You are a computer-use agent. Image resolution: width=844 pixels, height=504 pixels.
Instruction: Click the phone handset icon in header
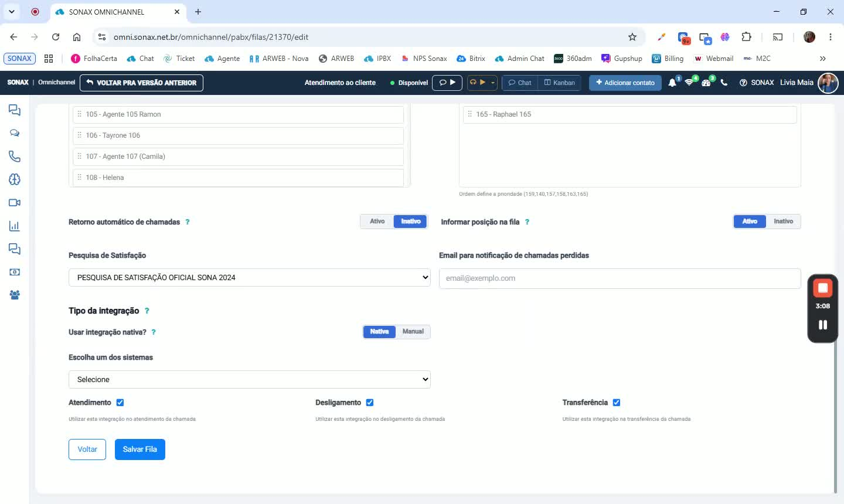pos(724,83)
